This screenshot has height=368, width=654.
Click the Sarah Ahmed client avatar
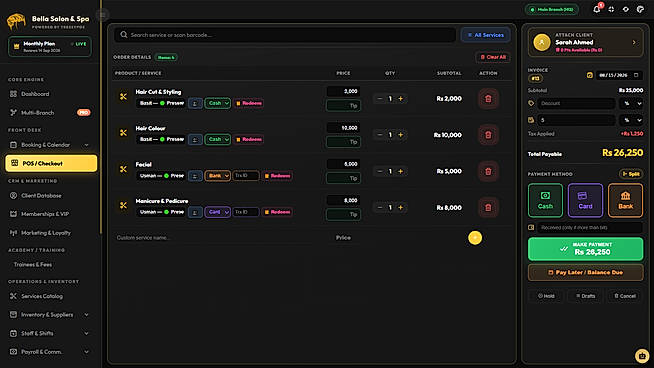click(541, 42)
